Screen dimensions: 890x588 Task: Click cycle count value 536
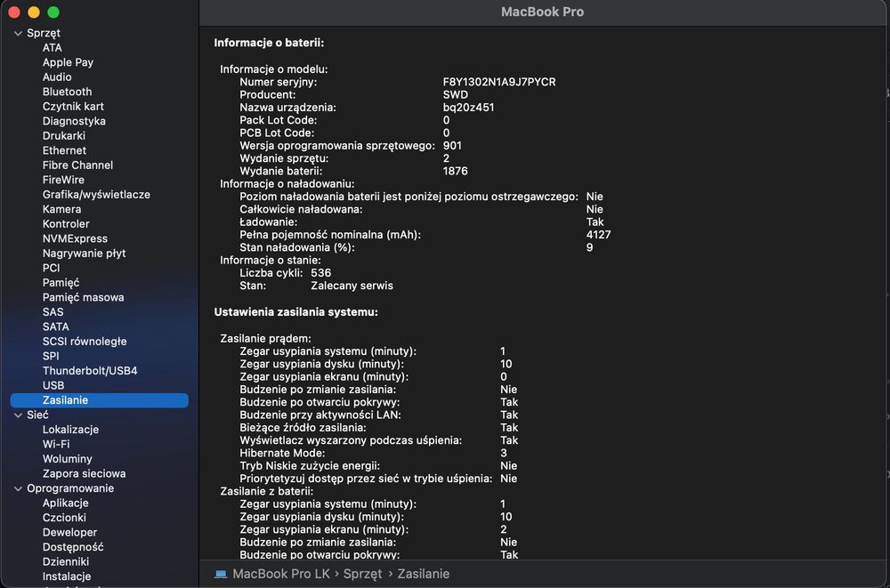[320, 273]
